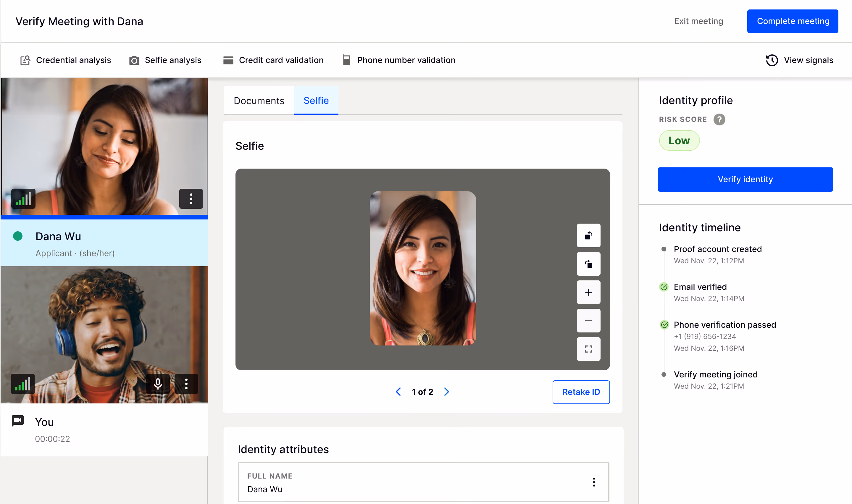The image size is (852, 504).
Task: Open Credential analysis tool
Action: click(x=66, y=60)
